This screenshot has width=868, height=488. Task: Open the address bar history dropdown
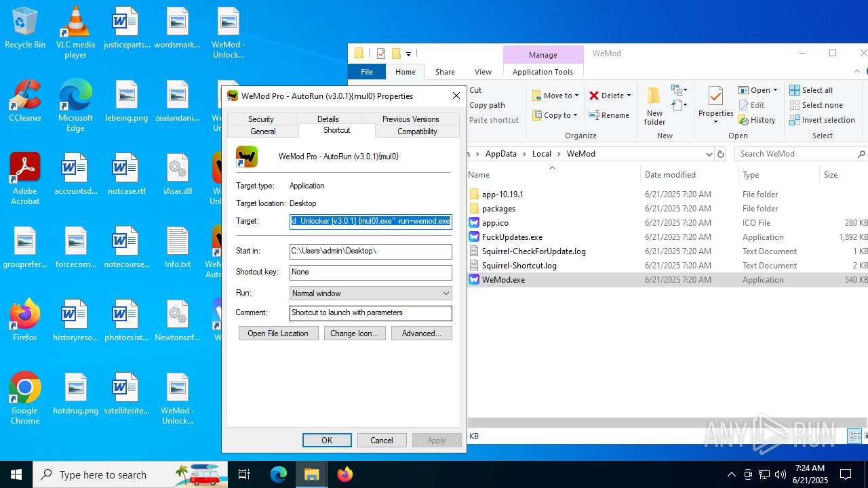coord(709,154)
